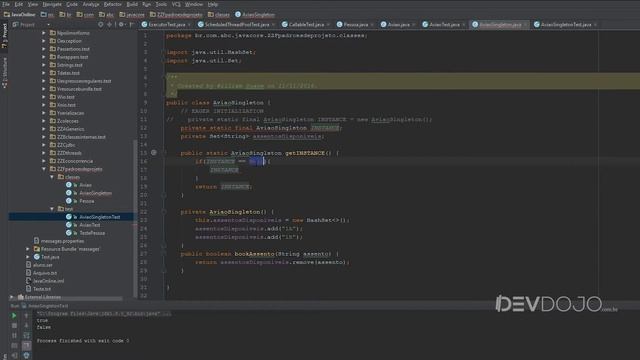The width and height of the screenshot is (640, 360).
Task: Collapse the classes folder in tree
Action: (x=52, y=177)
